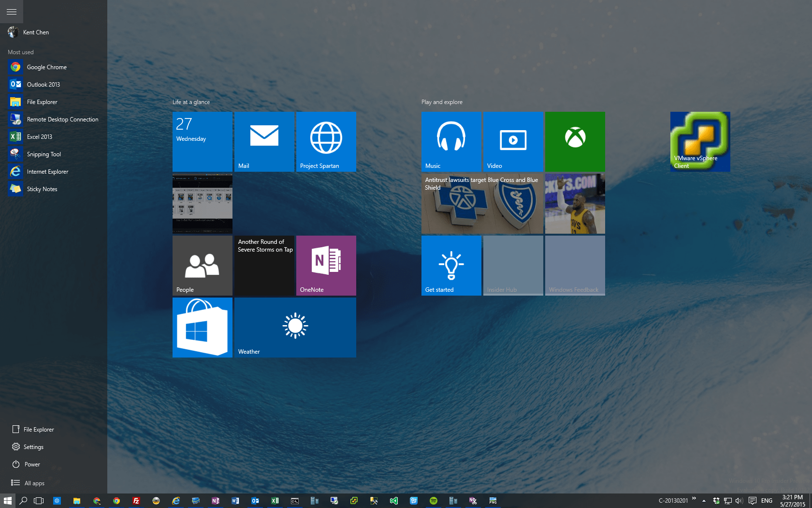Open OneNote taskbar icon

(216, 501)
